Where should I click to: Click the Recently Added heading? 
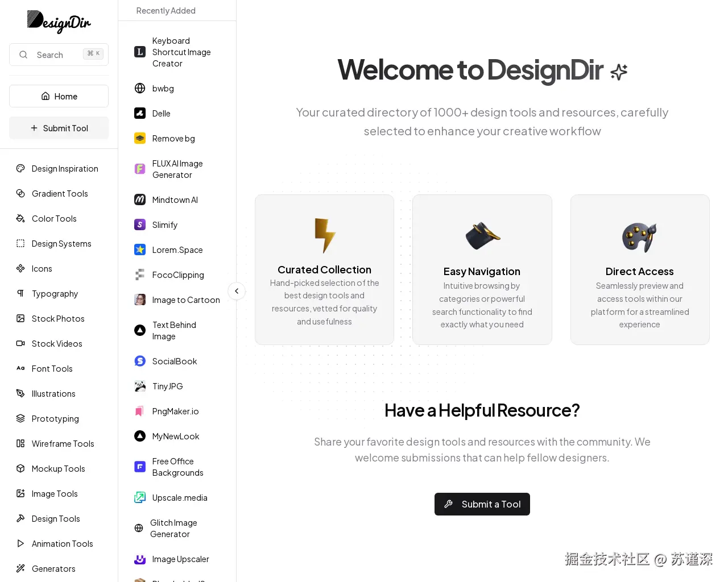pos(166,10)
